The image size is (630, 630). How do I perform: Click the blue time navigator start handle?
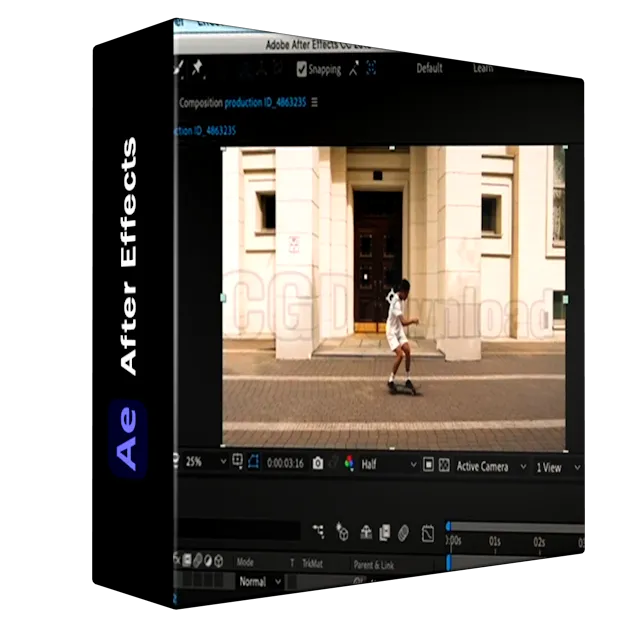pos(449,526)
